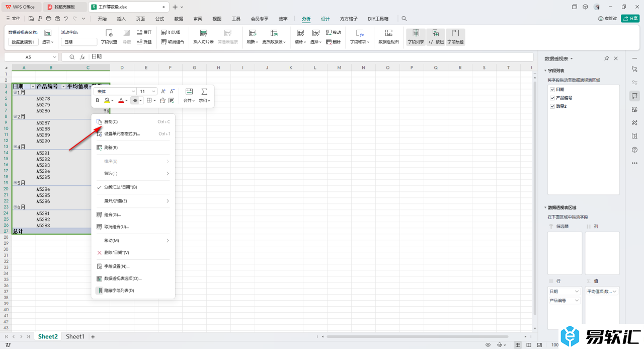The image size is (644, 349).
Task: Pin the 数据透视表 side panel
Action: 607,59
